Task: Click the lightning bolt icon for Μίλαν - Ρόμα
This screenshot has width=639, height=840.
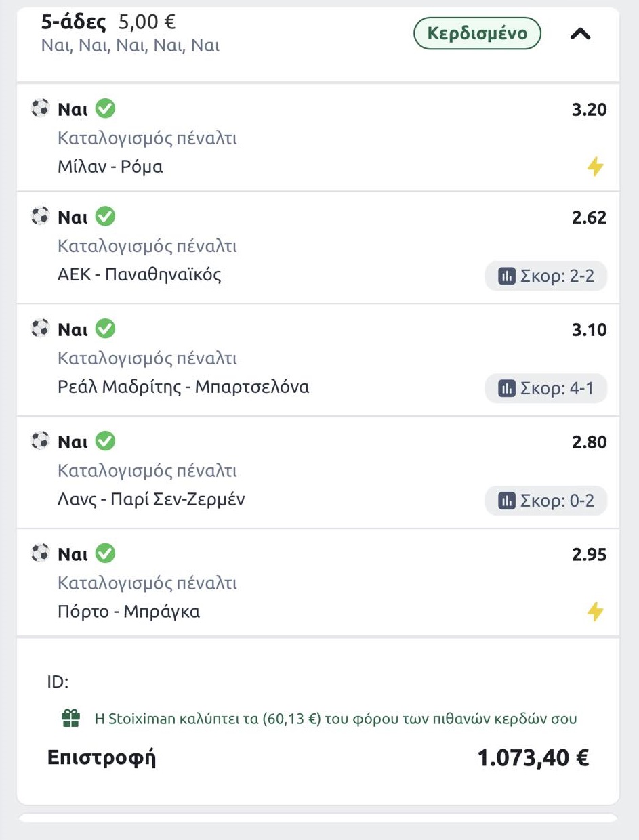Action: coord(595,167)
